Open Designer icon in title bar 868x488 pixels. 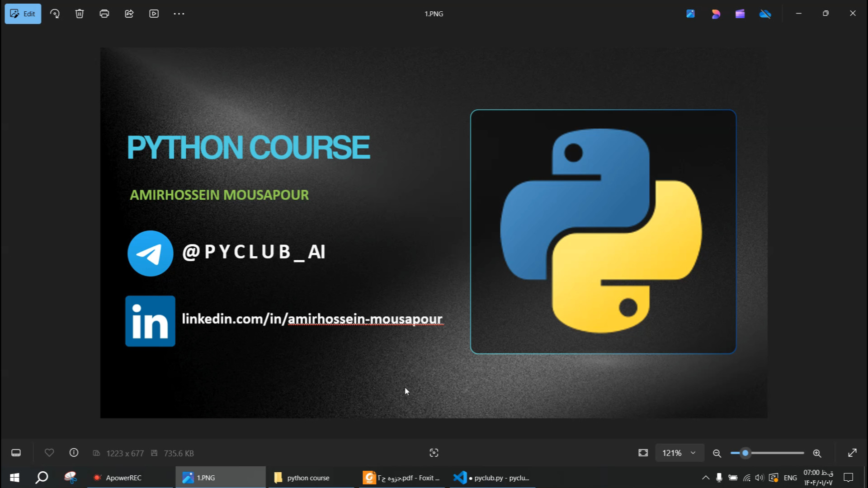(716, 14)
